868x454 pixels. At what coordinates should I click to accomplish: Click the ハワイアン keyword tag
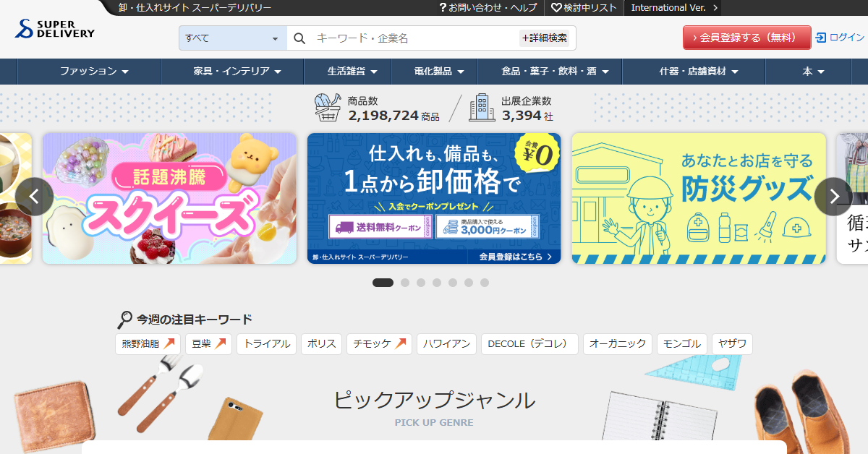pos(447,344)
